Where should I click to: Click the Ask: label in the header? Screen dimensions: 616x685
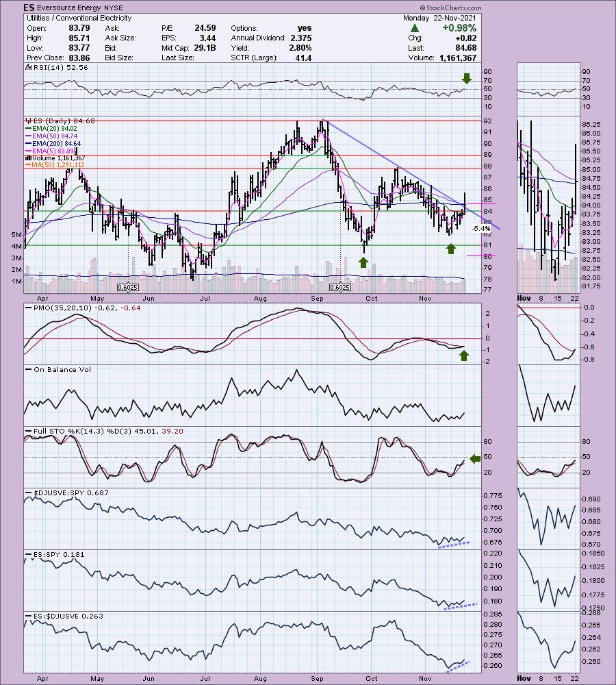111,28
